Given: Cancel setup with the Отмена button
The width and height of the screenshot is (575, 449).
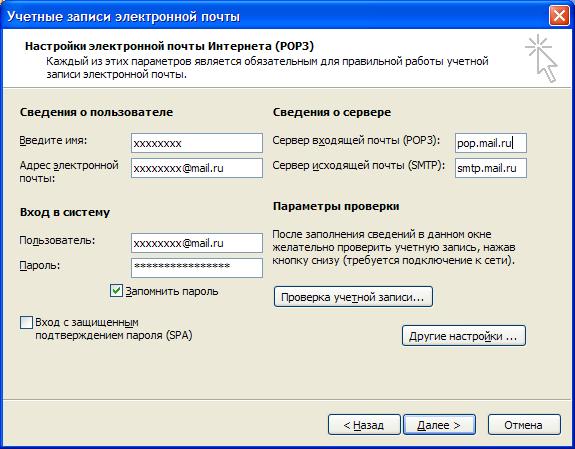Looking at the screenshot, I should click(x=524, y=425).
